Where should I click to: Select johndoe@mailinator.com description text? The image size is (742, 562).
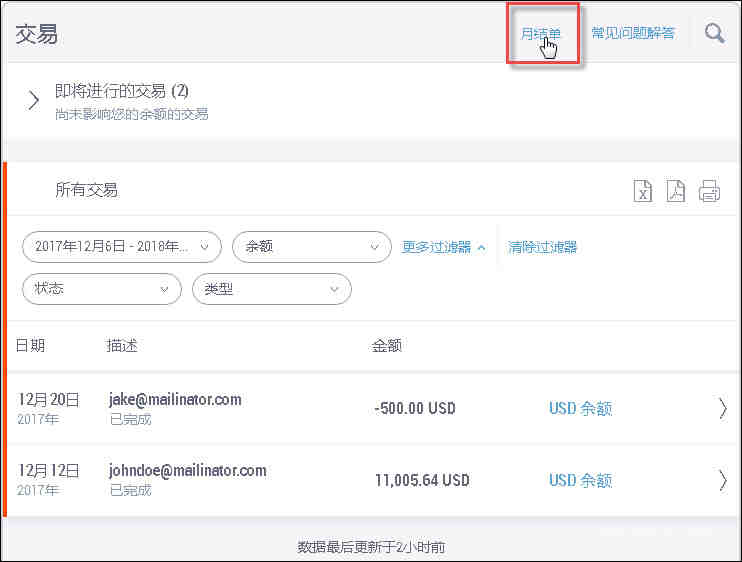click(187, 471)
